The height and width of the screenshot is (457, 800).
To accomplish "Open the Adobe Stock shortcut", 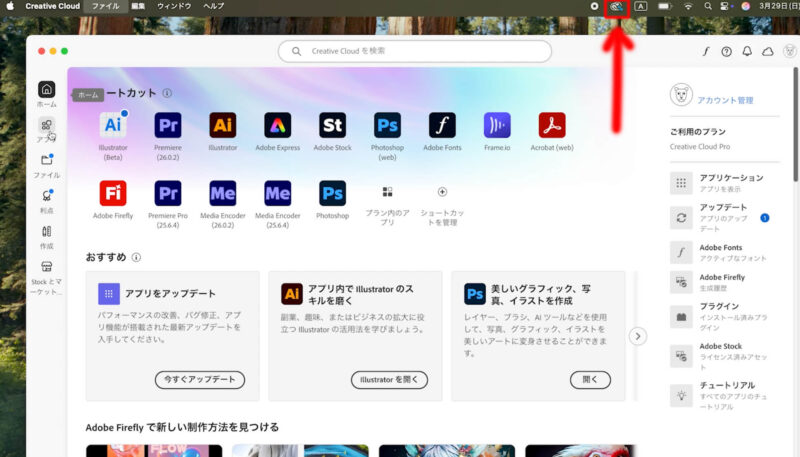I will [333, 125].
